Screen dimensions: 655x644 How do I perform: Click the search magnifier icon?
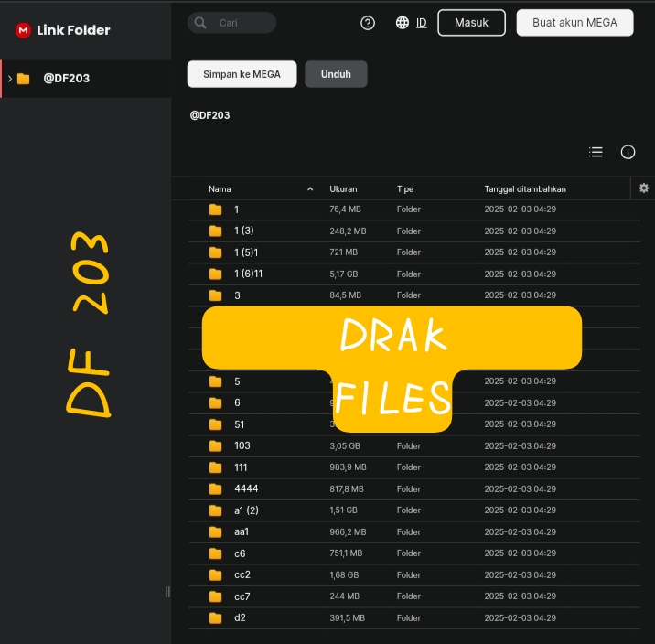200,23
